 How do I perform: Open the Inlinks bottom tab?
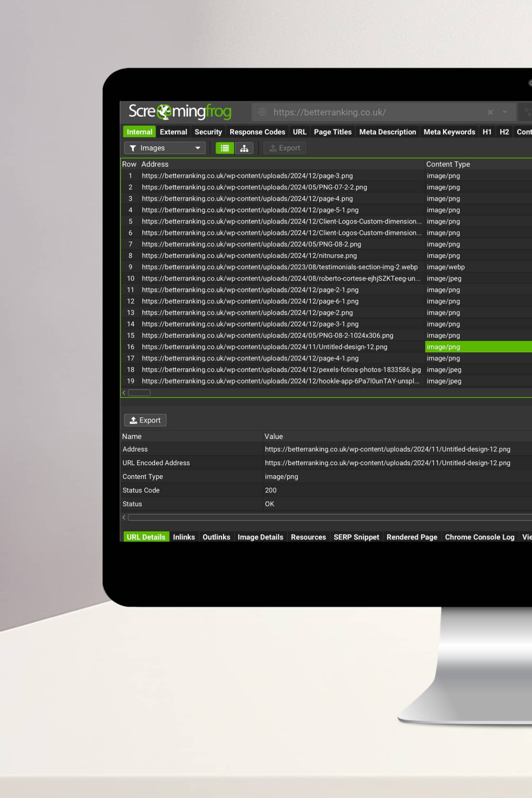pos(184,537)
